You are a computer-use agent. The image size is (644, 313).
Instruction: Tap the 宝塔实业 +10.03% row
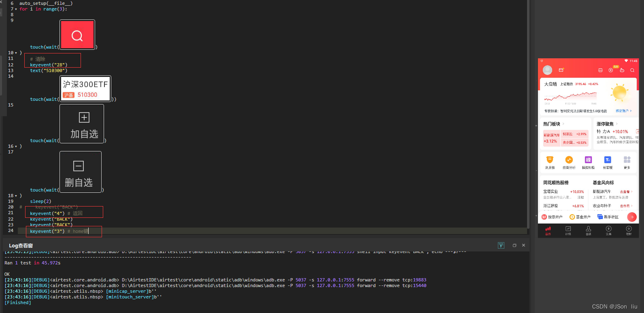[x=563, y=194]
